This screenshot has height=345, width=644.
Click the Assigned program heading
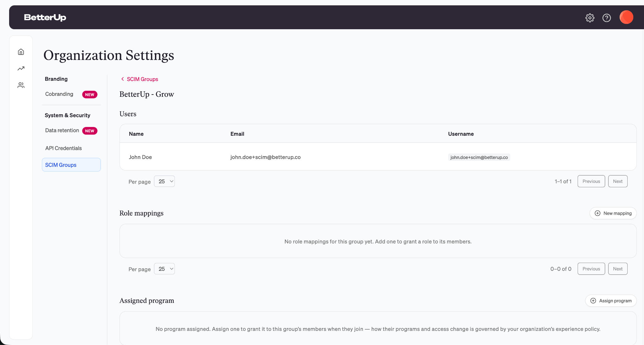pos(147,301)
